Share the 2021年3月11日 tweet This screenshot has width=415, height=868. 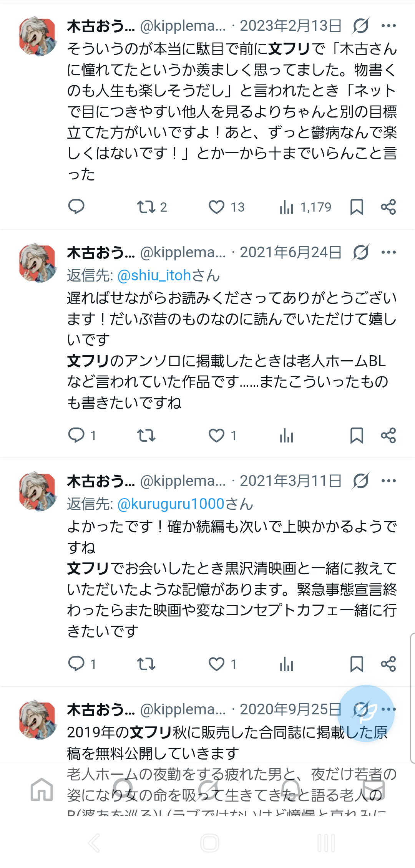(x=388, y=664)
